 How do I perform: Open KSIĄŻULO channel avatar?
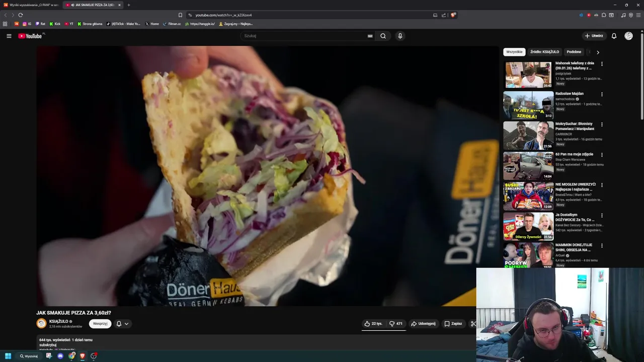tap(41, 324)
